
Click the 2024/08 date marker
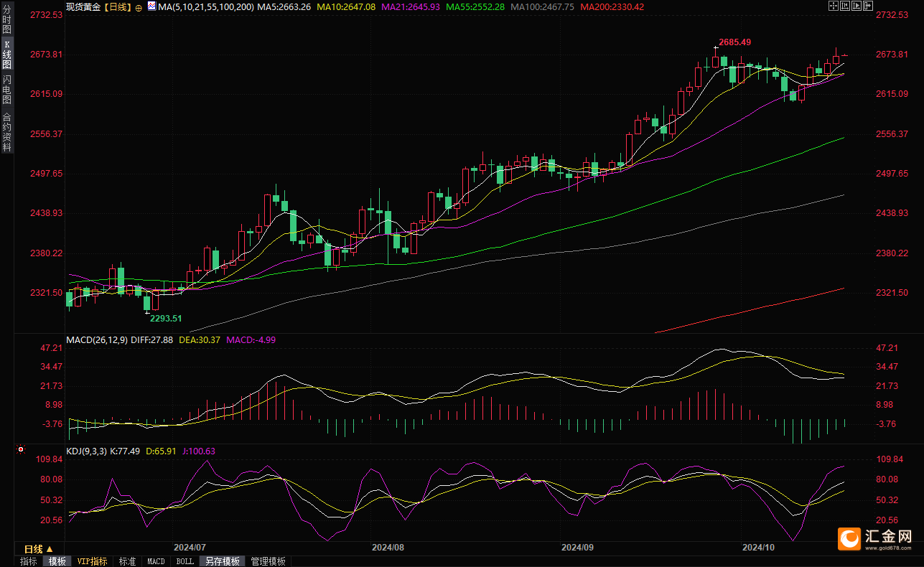(x=388, y=547)
